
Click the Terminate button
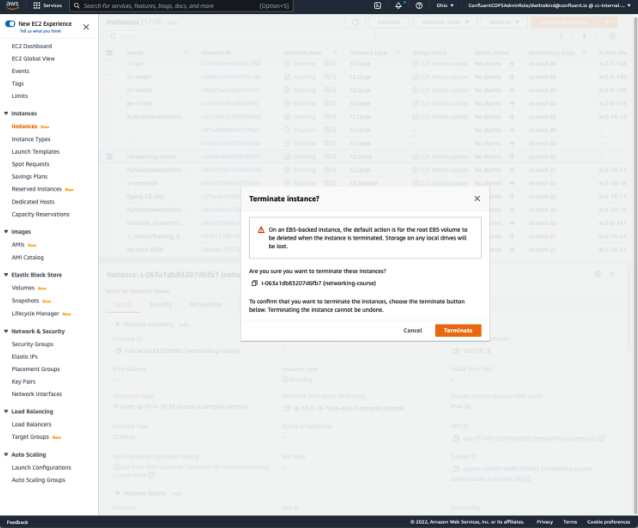click(x=458, y=330)
